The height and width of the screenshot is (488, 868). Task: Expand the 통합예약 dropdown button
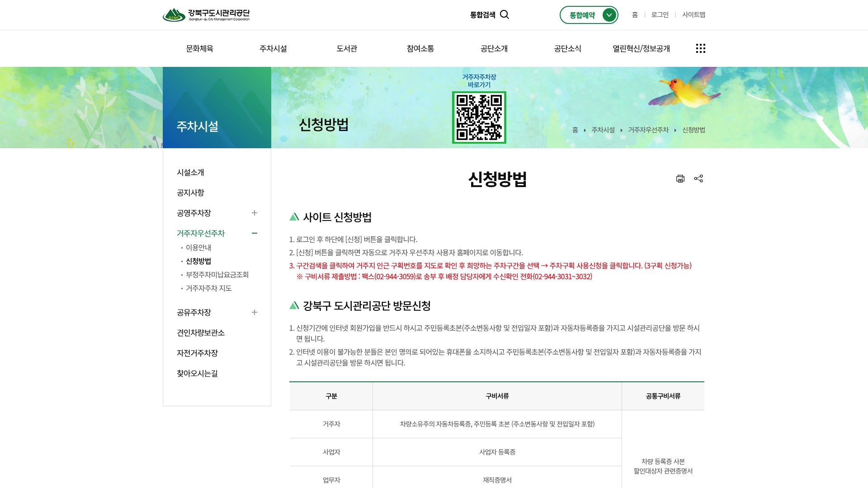[589, 15]
